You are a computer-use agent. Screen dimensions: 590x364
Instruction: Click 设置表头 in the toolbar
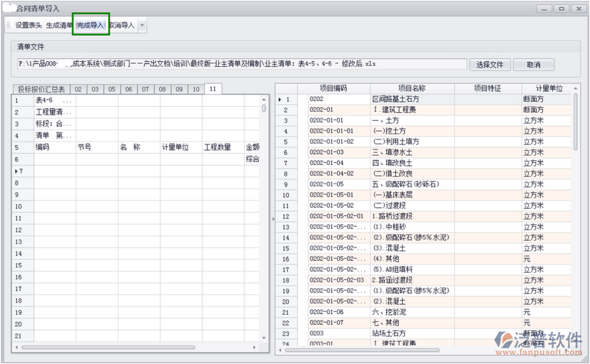point(28,25)
